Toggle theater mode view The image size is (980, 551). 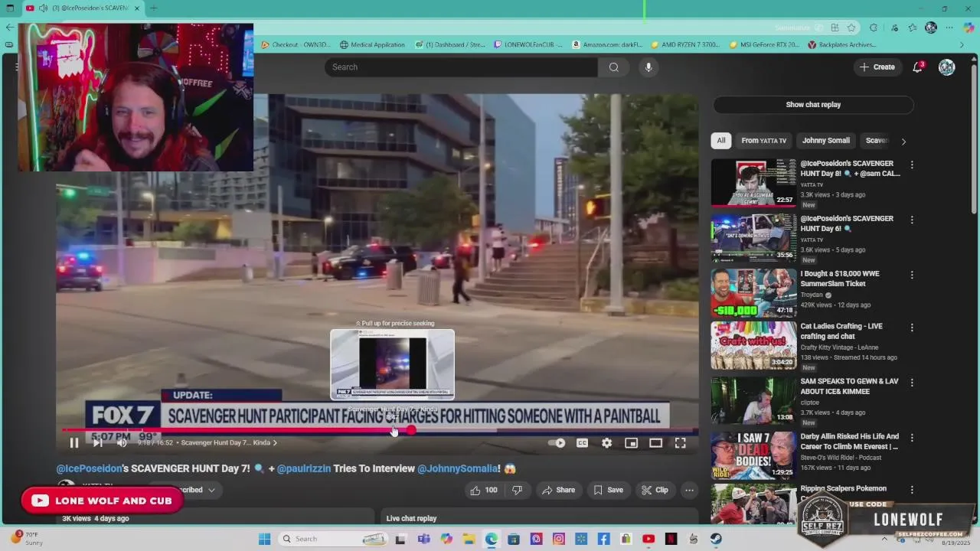655,443
